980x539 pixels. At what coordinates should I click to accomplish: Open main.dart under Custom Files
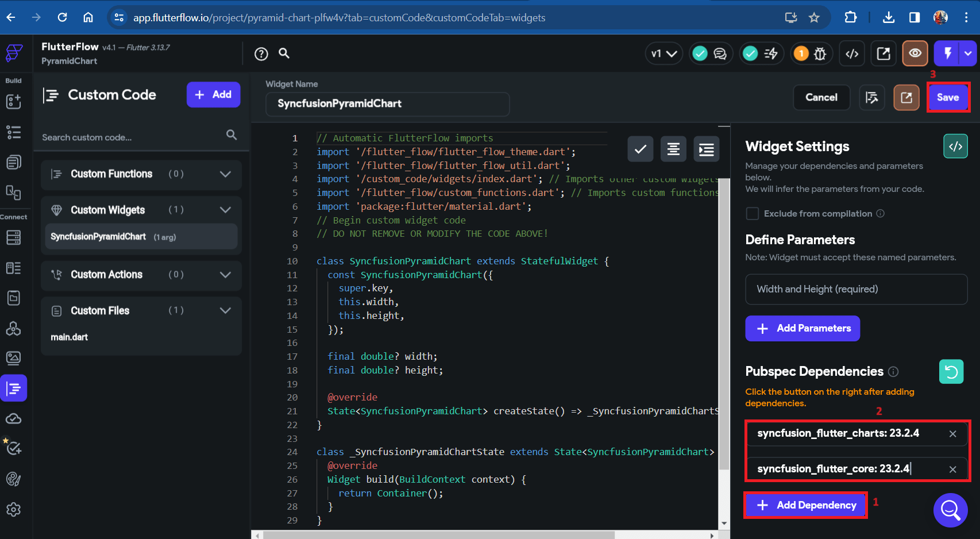70,337
